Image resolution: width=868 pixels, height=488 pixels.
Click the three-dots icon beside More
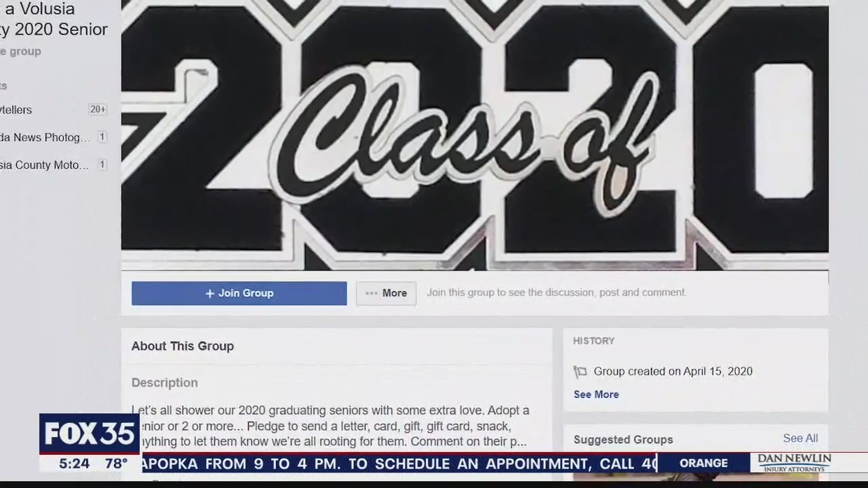coord(372,293)
